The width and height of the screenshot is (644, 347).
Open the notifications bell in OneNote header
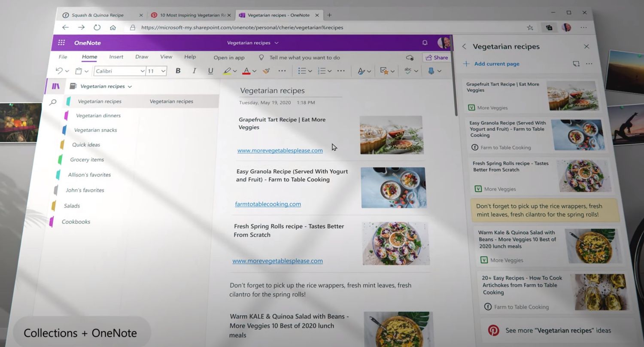(x=425, y=43)
